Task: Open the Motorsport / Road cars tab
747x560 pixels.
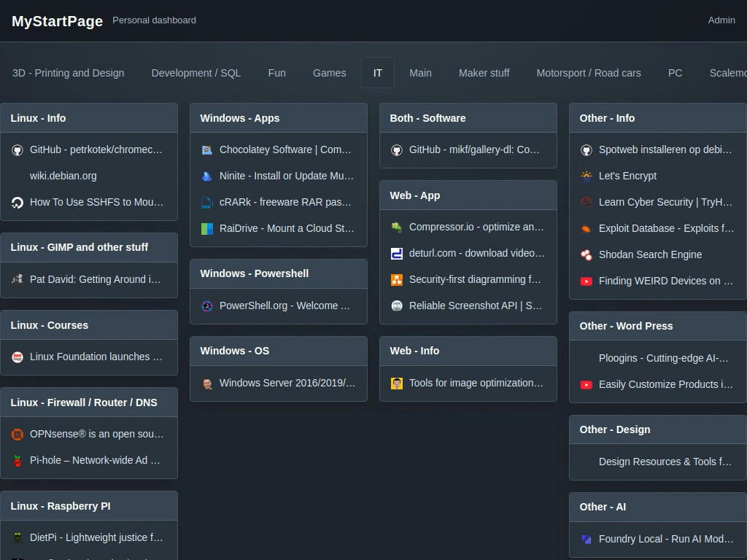Action: 589,73
